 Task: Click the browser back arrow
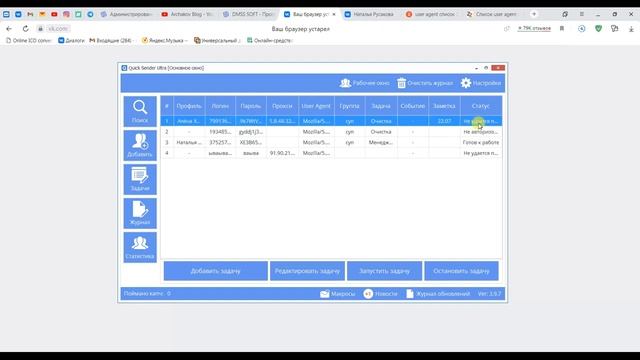9,29
